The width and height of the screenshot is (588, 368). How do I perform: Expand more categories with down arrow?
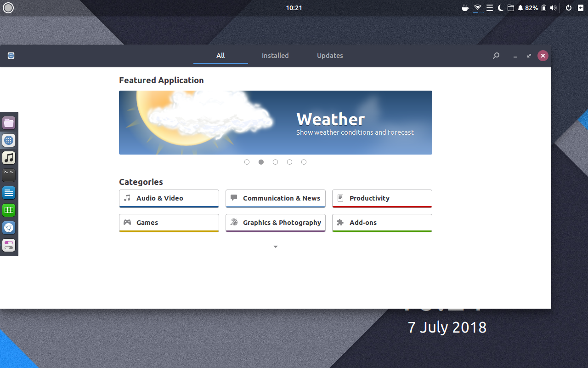pyautogui.click(x=276, y=247)
